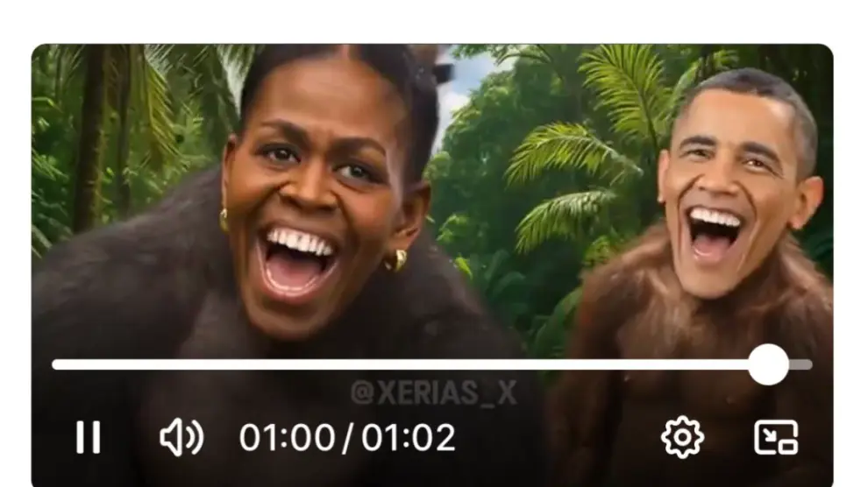Image resolution: width=868 pixels, height=487 pixels.
Task: Jump ahead via the gray unplayed bar segment
Action: pyautogui.click(x=800, y=364)
